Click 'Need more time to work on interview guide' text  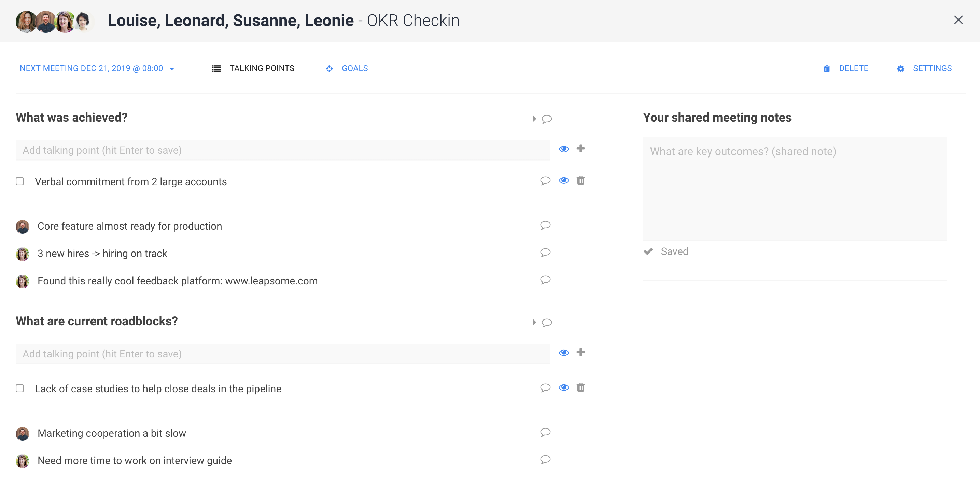click(134, 461)
